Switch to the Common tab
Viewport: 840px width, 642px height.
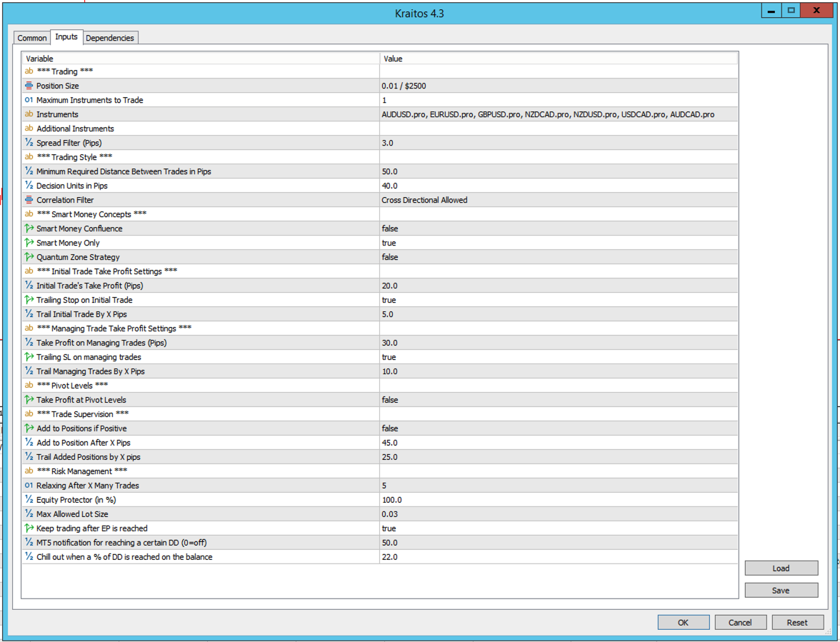[x=32, y=38]
